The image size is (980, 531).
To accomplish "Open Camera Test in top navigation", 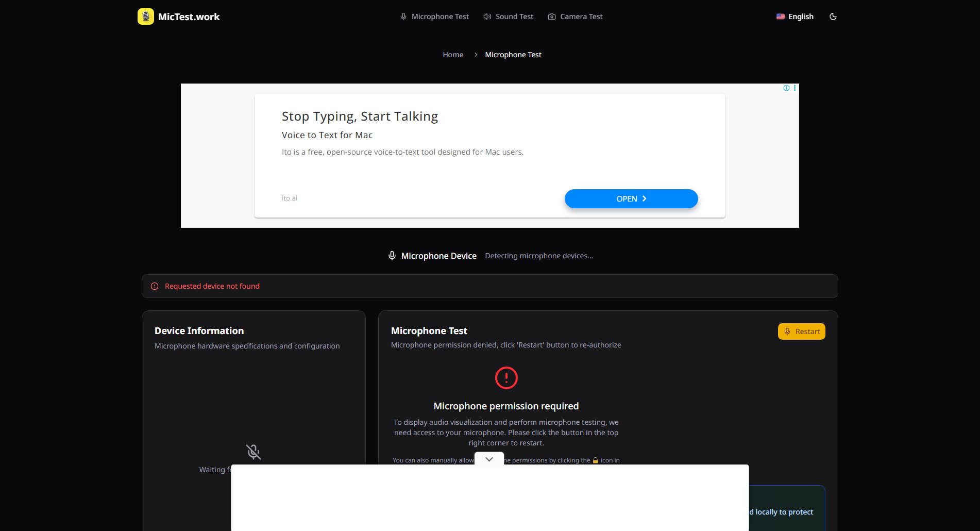I will (x=575, y=16).
